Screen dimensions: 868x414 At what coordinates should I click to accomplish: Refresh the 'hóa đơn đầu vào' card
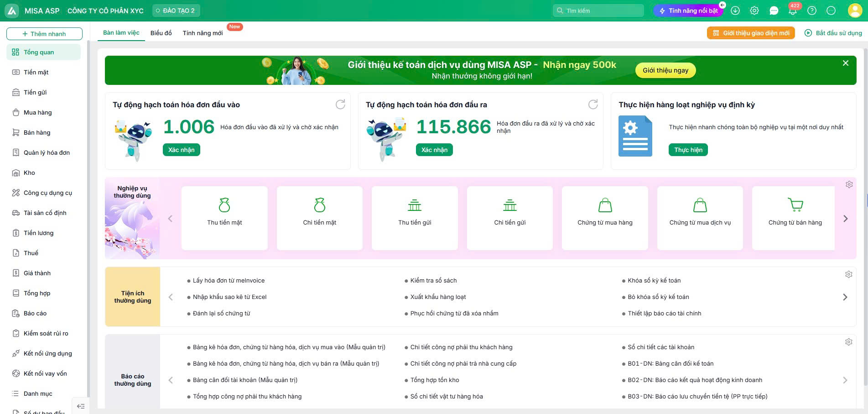pos(340,105)
